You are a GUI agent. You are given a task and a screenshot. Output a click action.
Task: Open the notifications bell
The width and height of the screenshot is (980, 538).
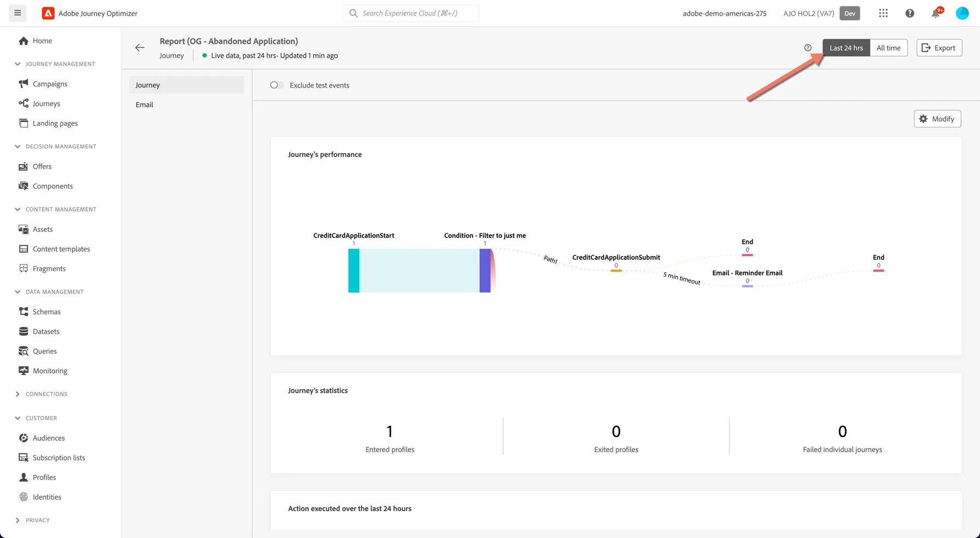point(936,14)
